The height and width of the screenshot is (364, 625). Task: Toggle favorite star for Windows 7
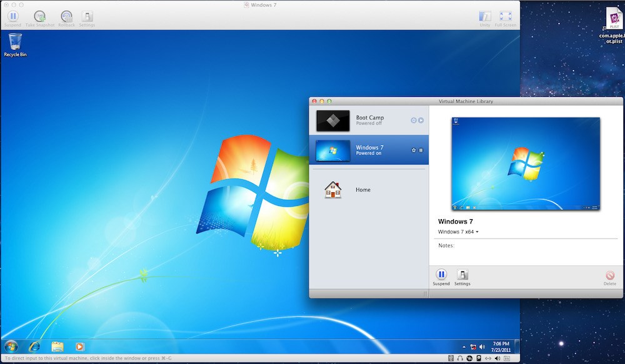pyautogui.click(x=413, y=150)
